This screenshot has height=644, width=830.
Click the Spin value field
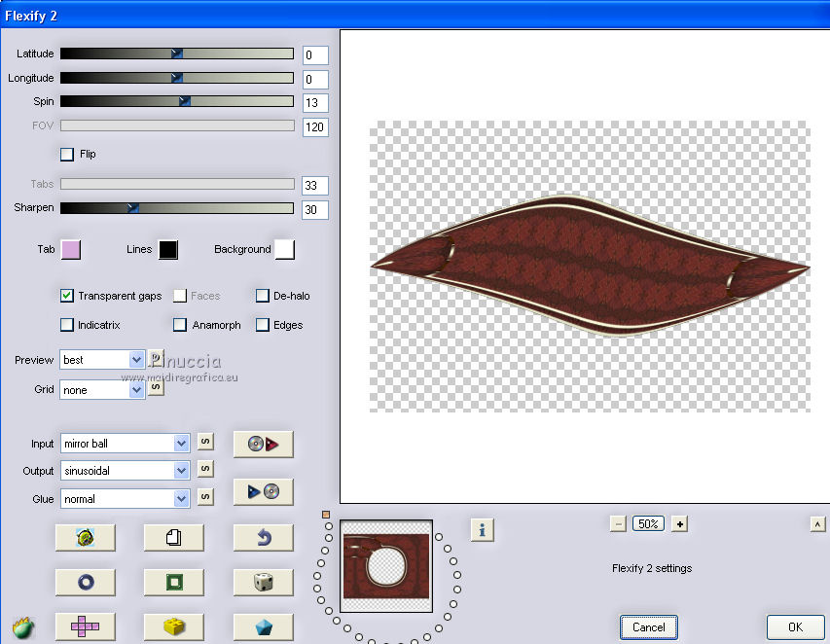(x=315, y=103)
